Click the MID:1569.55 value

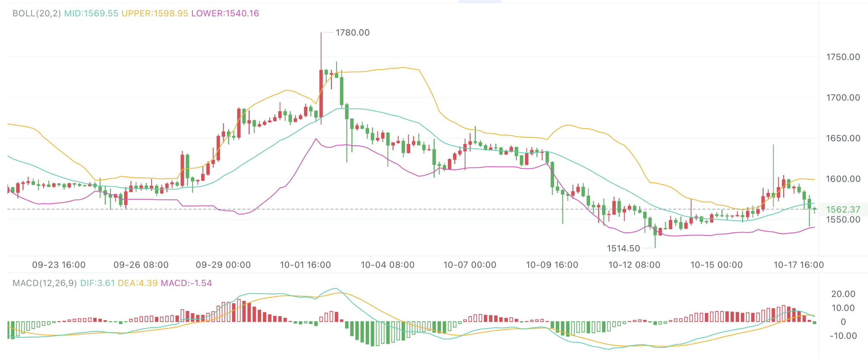tap(91, 13)
